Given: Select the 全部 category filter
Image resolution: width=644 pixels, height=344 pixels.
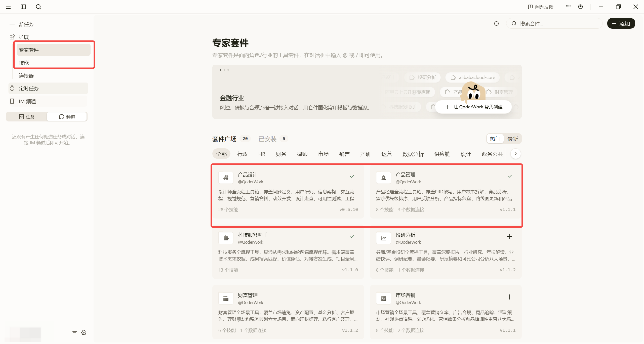Looking at the screenshot, I should pos(221,154).
